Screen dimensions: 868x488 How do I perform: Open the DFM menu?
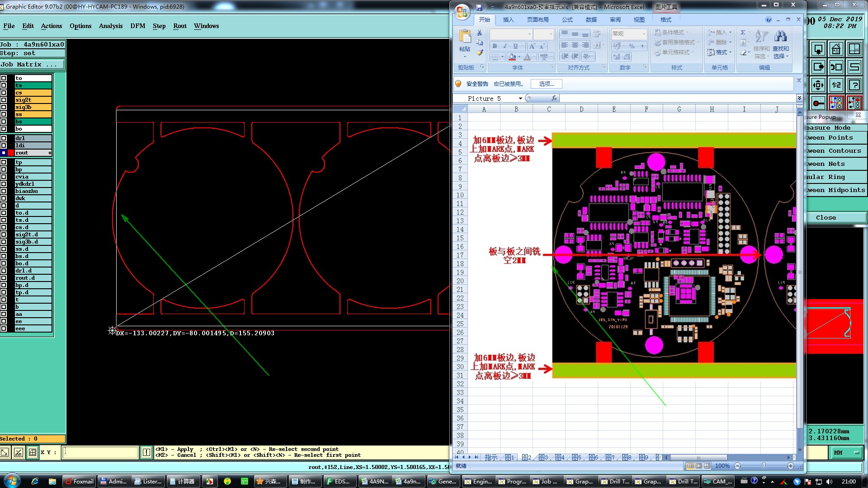[x=137, y=26]
